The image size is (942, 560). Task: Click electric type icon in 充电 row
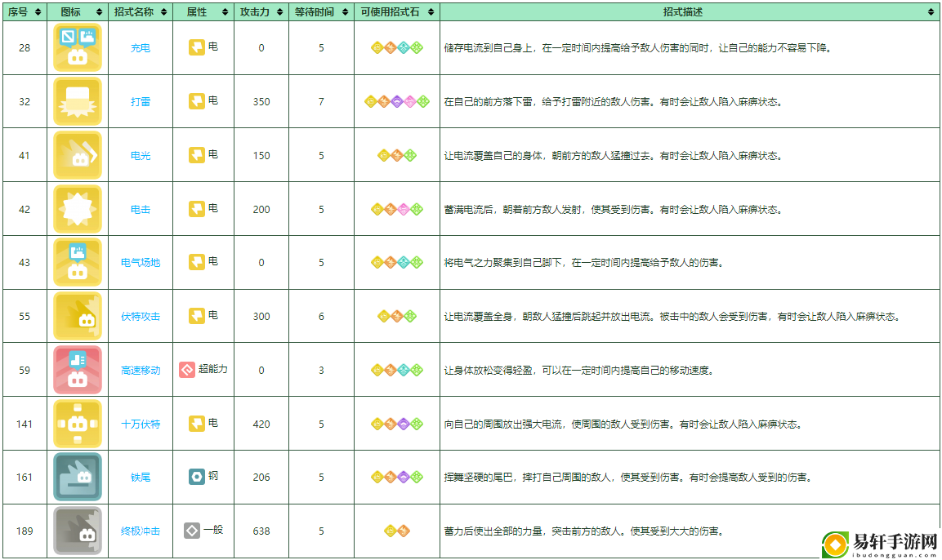196,47
